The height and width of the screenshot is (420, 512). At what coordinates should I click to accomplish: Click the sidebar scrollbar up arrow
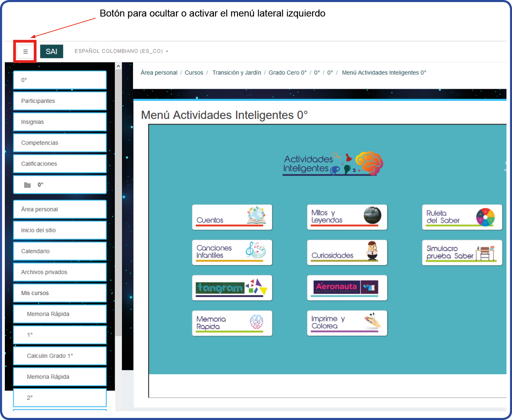point(118,66)
